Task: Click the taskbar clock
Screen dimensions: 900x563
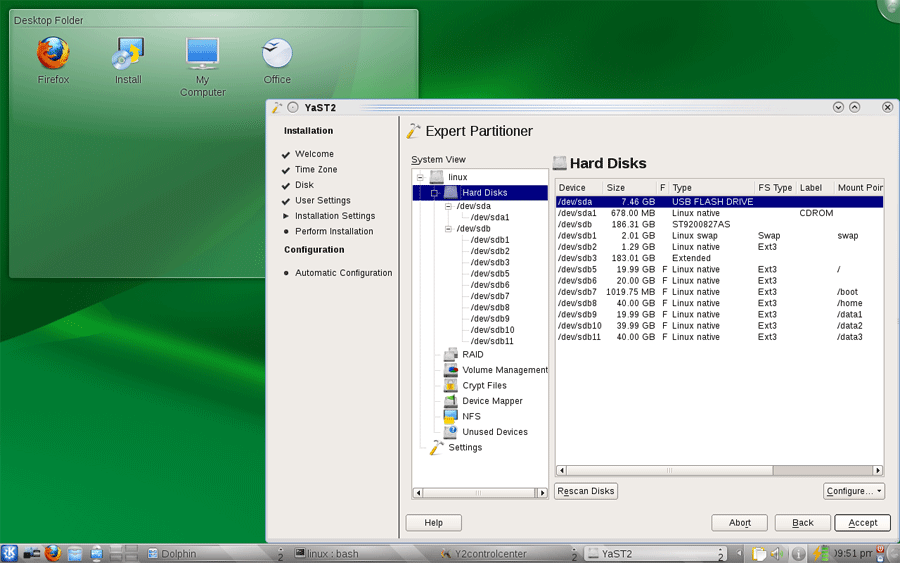Action: [853, 553]
